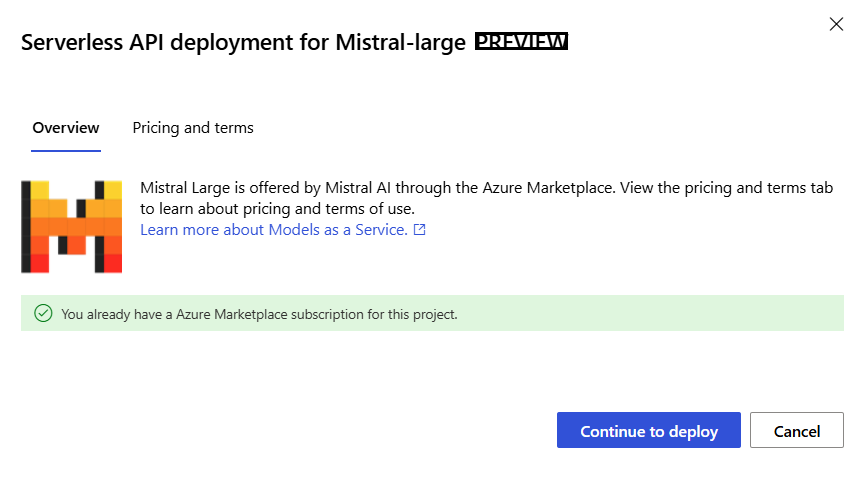
Task: Open Learn more about Models as a Service
Action: tap(273, 230)
